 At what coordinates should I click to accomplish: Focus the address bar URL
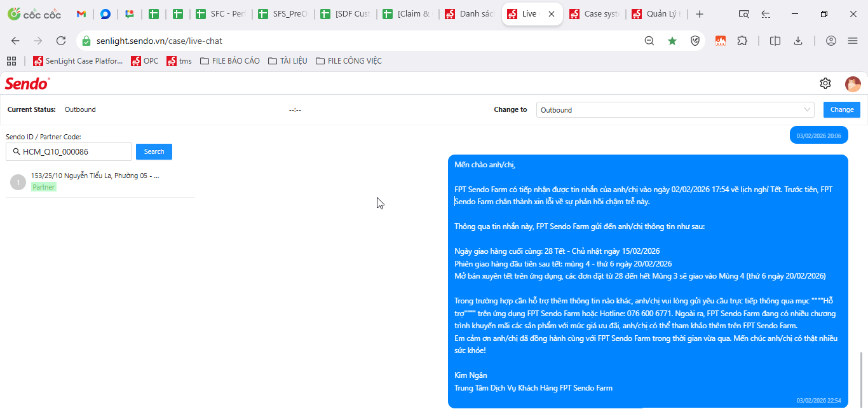(159, 41)
